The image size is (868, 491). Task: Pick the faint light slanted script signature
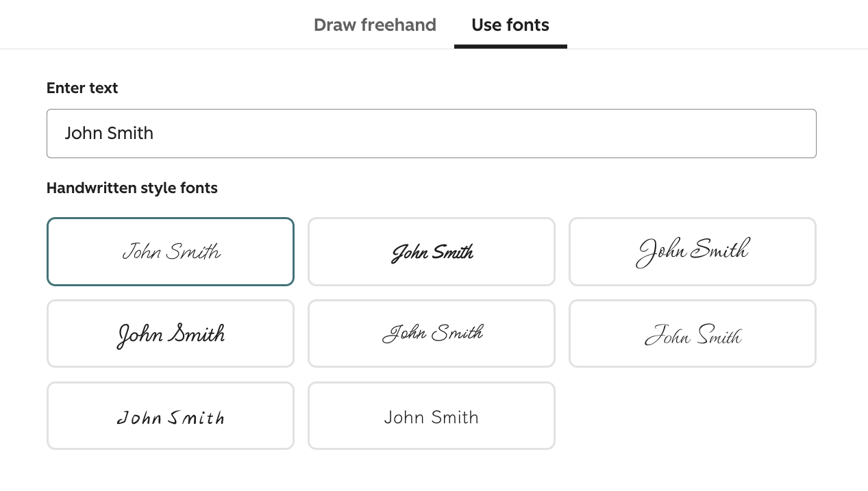[693, 333]
